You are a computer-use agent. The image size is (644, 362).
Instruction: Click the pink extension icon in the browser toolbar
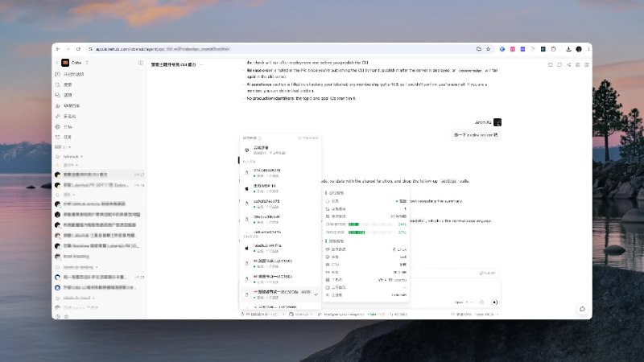tap(513, 49)
